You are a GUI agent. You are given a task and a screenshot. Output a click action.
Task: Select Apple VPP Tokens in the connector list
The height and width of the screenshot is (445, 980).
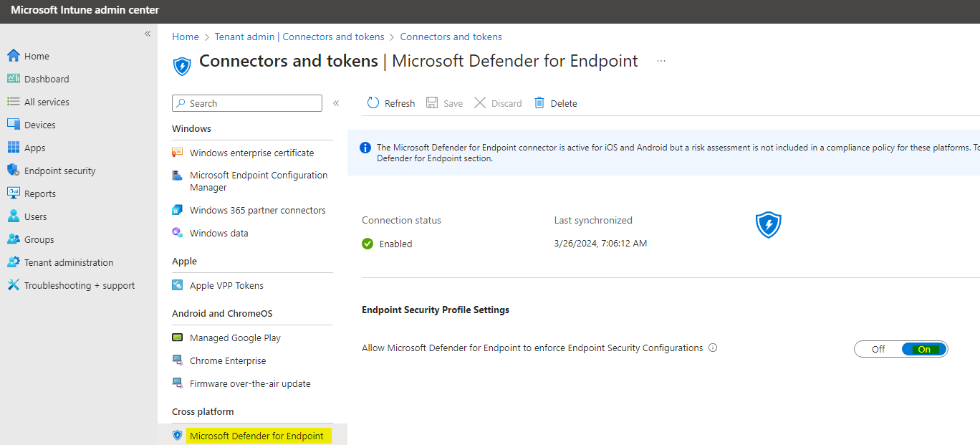pos(226,285)
